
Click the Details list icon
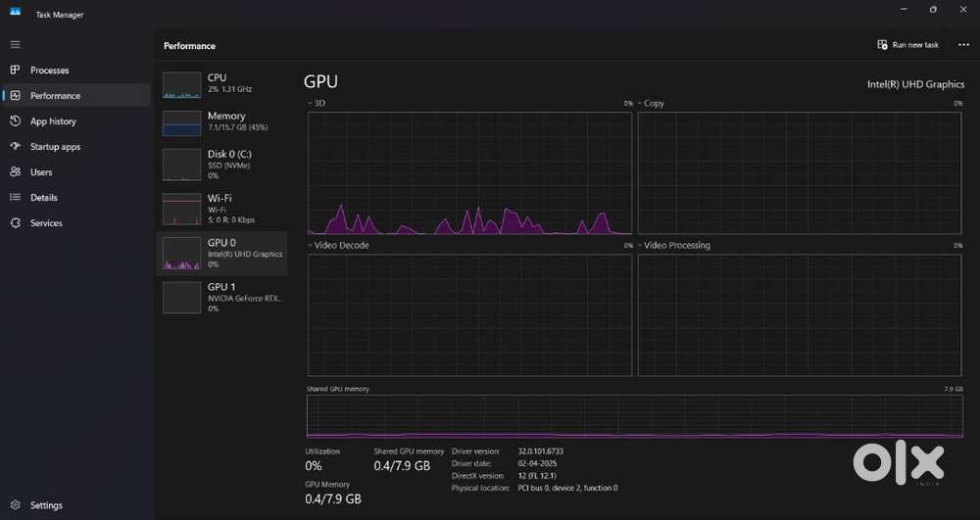tap(15, 198)
